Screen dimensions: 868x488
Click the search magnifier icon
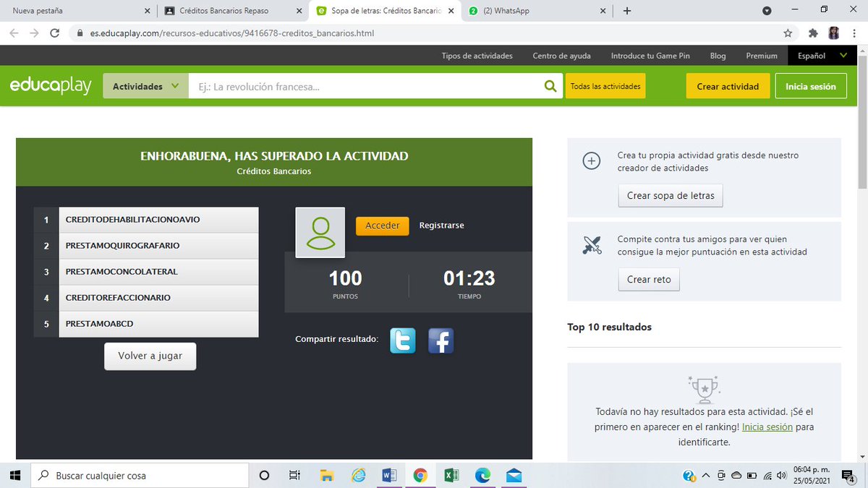[551, 86]
